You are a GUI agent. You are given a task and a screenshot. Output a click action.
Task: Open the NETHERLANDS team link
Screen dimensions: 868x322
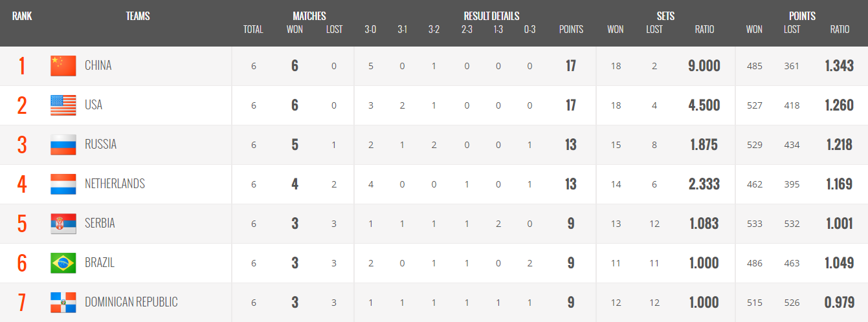tap(115, 184)
